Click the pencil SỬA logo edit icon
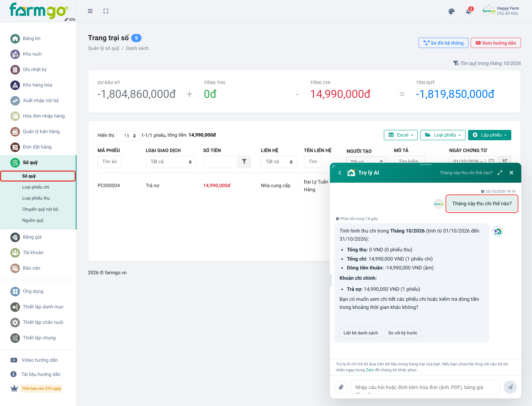Viewport: 532px width, 406px height. tap(70, 19)
